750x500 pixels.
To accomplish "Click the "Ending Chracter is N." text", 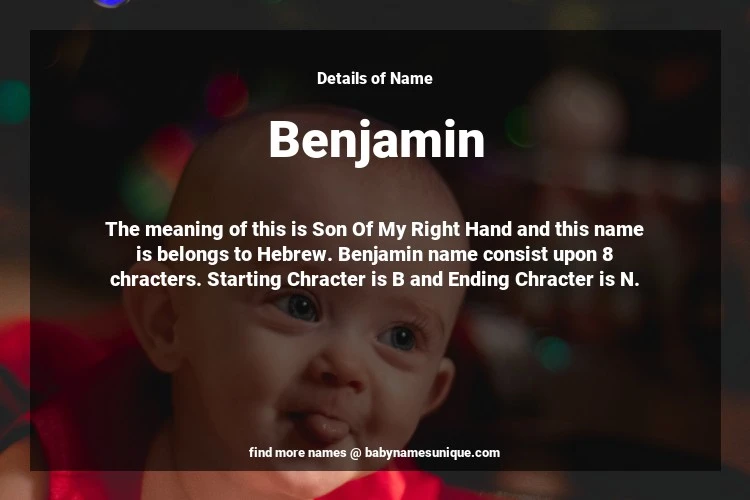I will click(x=543, y=279).
